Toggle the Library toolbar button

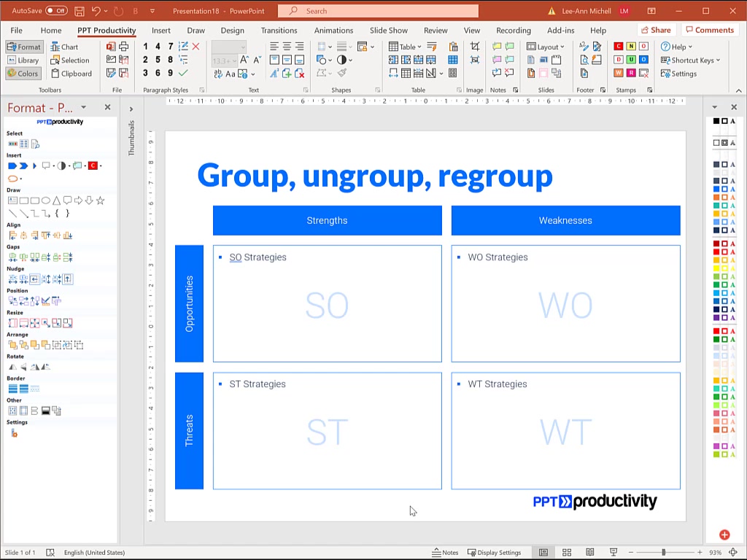23,60
